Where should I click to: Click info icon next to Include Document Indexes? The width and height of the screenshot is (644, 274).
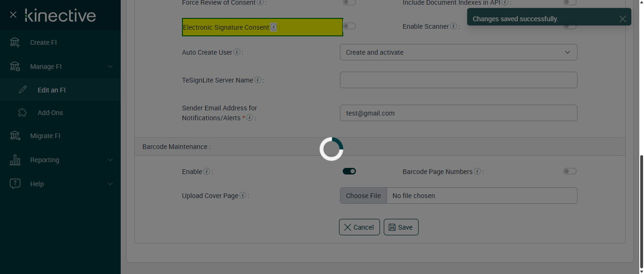[505, 2]
